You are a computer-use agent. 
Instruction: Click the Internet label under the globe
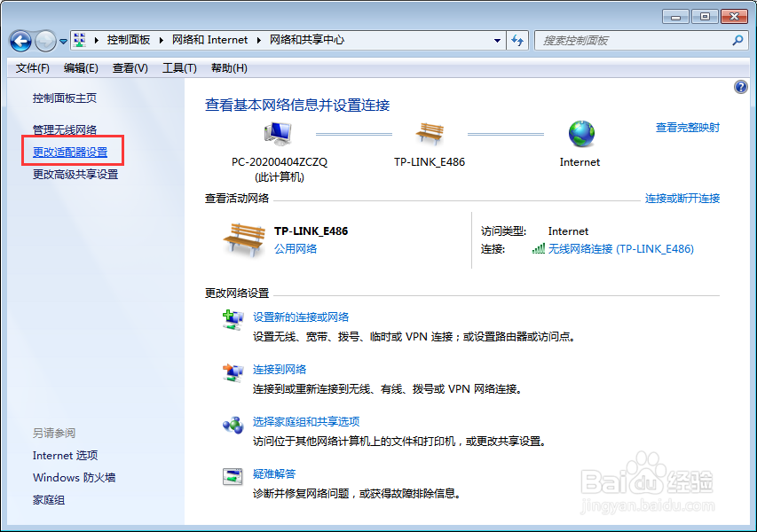(580, 162)
